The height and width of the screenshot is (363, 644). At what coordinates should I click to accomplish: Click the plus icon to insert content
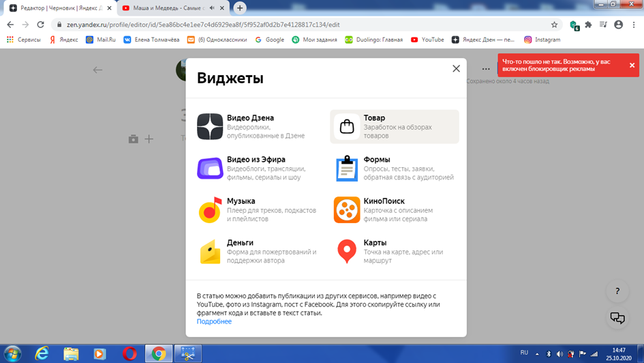tap(149, 139)
